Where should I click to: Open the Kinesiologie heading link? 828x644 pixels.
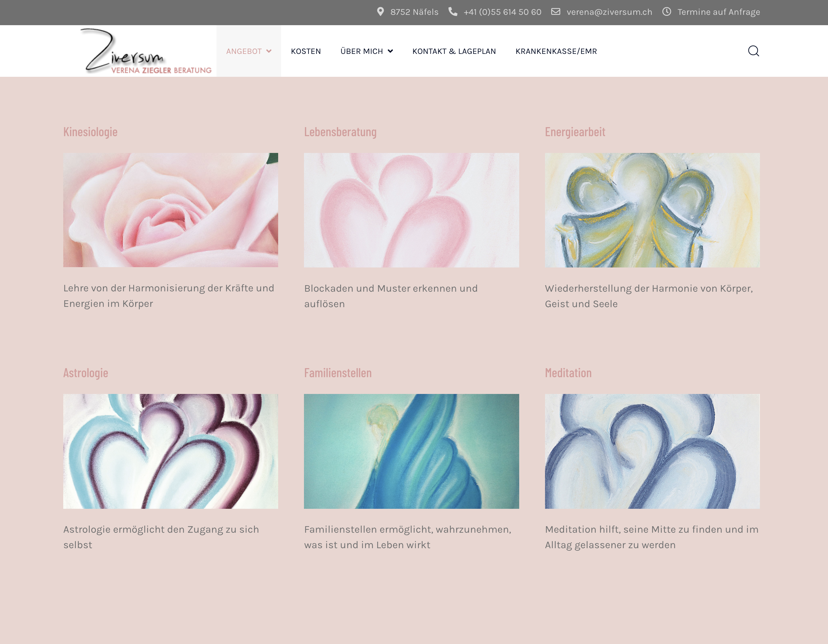coord(90,132)
